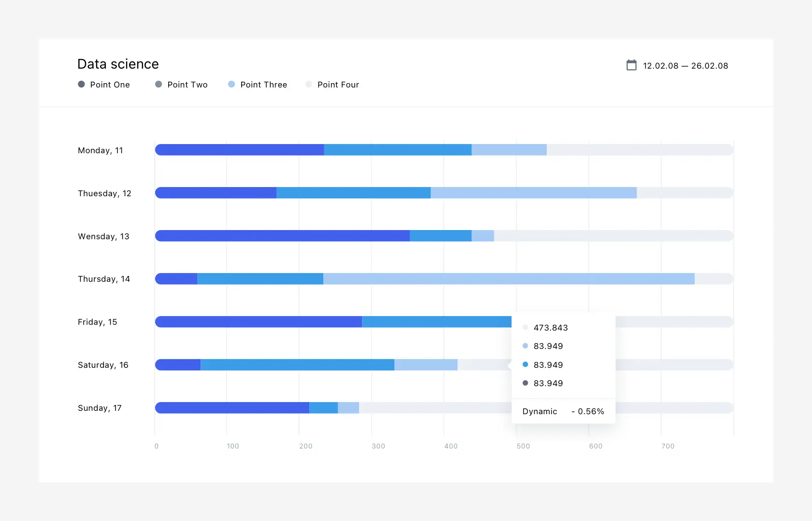Toggle Point Three legend dot
The width and height of the screenshot is (812, 521).
click(232, 85)
